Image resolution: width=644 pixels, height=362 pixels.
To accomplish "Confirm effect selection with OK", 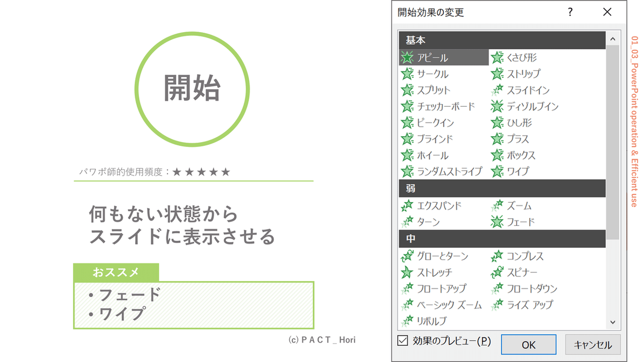I will coord(529,344).
